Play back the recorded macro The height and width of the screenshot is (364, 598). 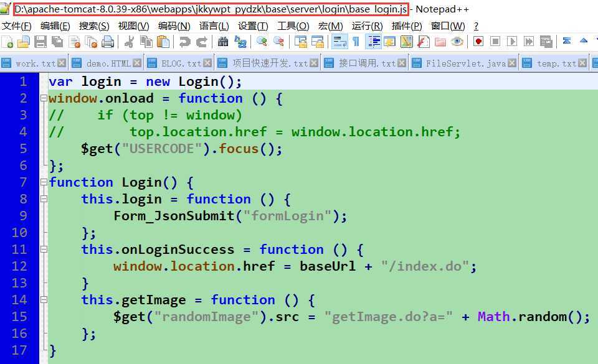512,41
